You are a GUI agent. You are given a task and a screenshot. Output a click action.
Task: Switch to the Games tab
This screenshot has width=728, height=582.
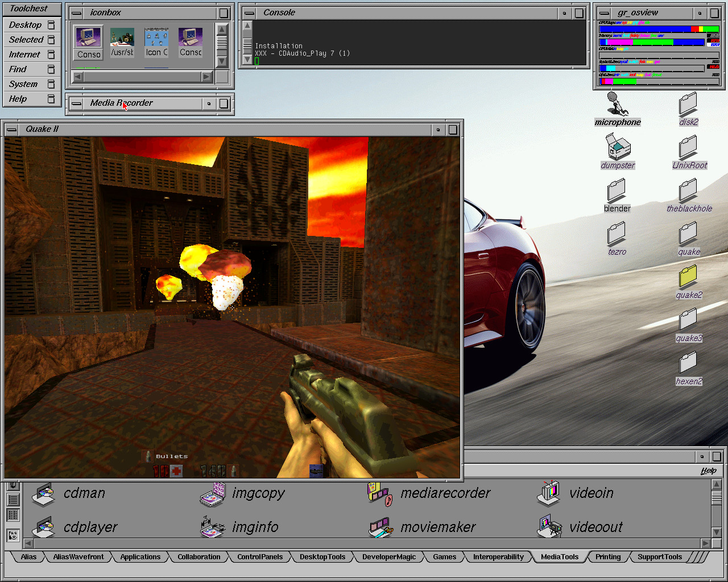pos(444,557)
